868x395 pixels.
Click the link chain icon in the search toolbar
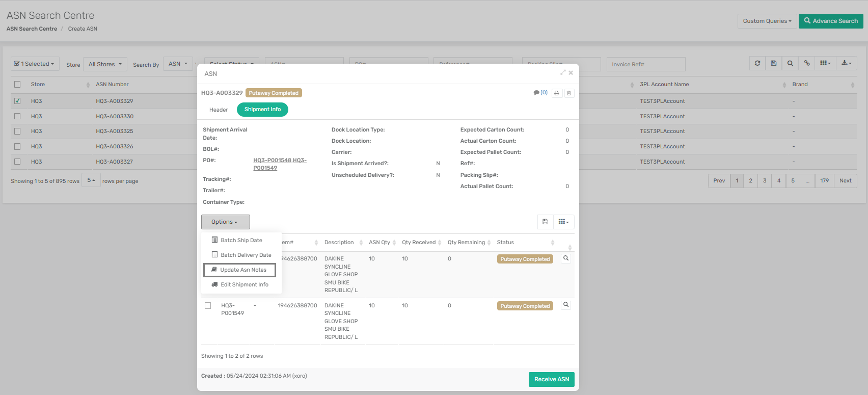click(807, 64)
